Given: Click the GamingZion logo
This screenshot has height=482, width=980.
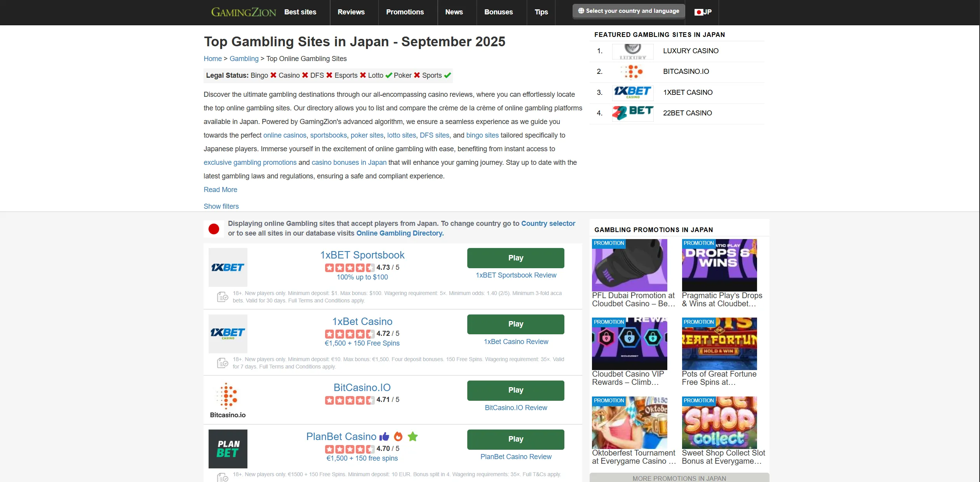Looking at the screenshot, I should [x=244, y=12].
